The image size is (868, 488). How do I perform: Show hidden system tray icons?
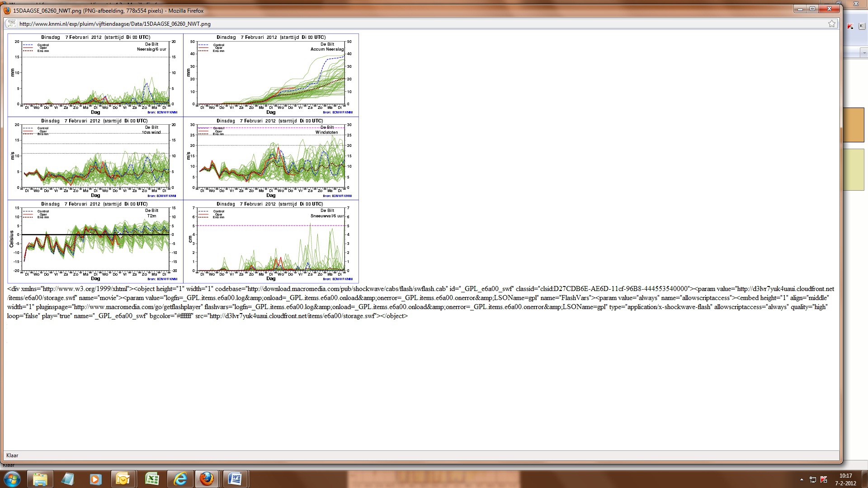(802, 479)
